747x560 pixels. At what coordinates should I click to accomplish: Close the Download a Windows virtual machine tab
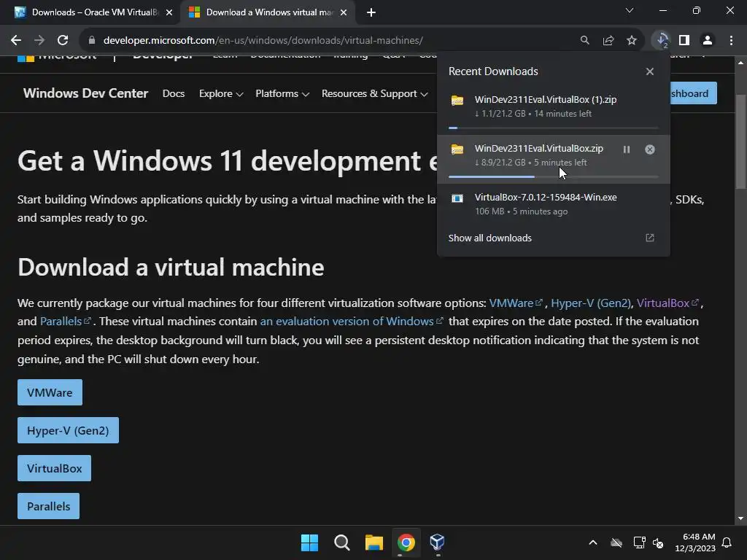click(344, 12)
